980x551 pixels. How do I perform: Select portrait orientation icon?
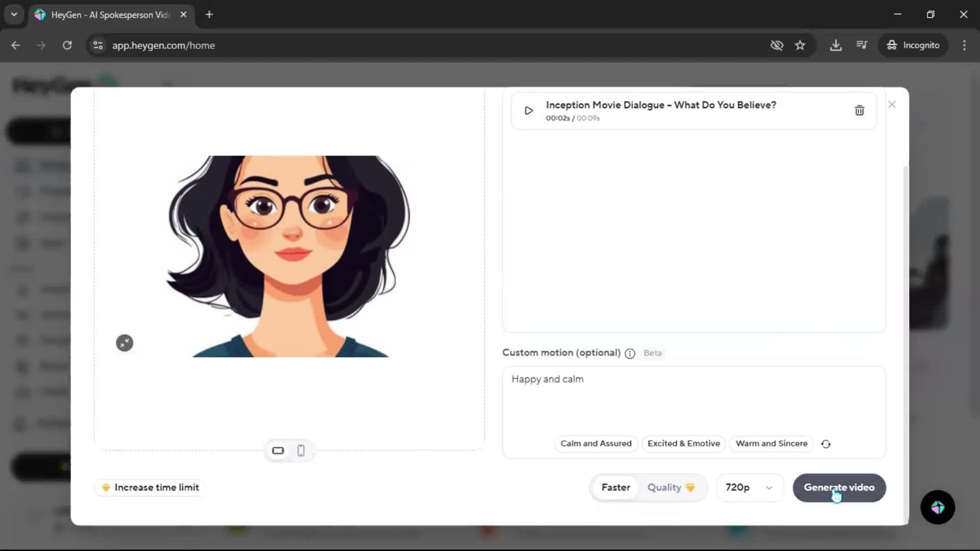coord(301,450)
